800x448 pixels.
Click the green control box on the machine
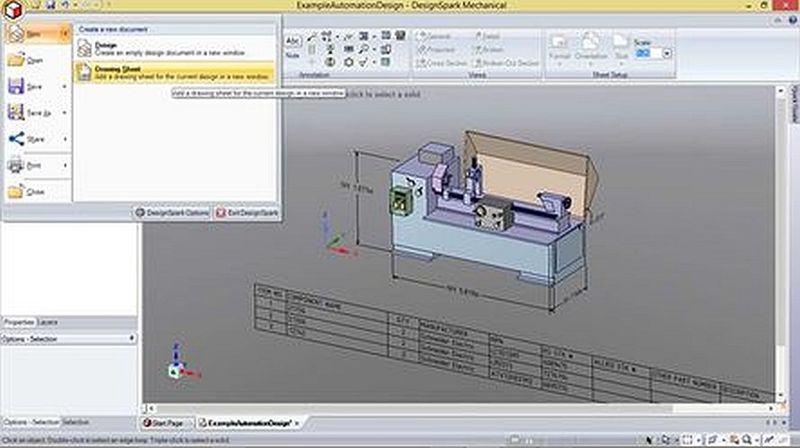(x=401, y=201)
